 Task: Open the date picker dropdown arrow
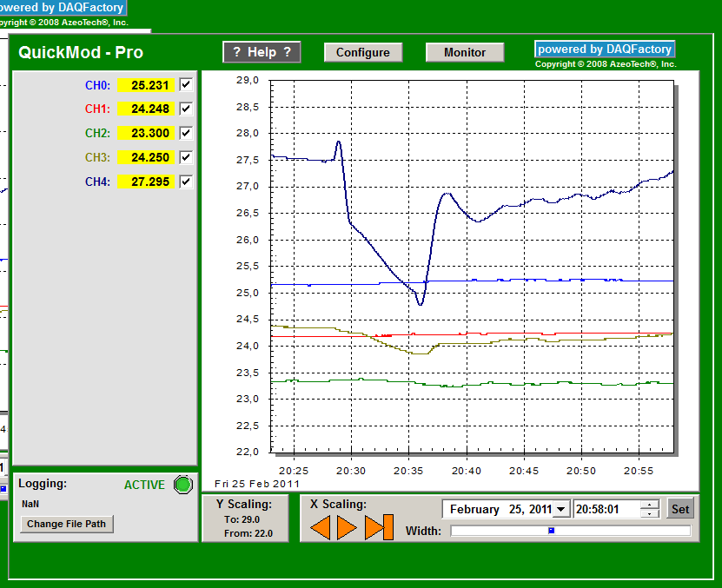(x=561, y=510)
